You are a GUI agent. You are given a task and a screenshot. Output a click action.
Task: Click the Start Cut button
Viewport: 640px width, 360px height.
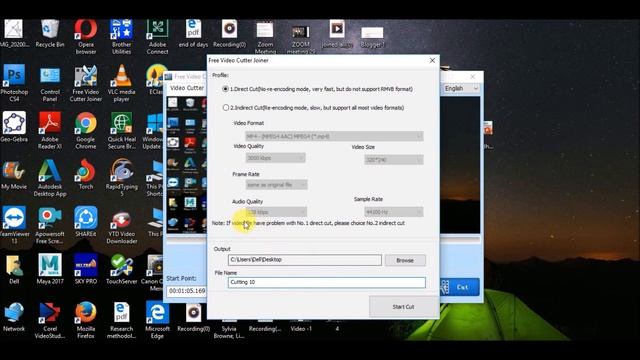click(x=403, y=307)
